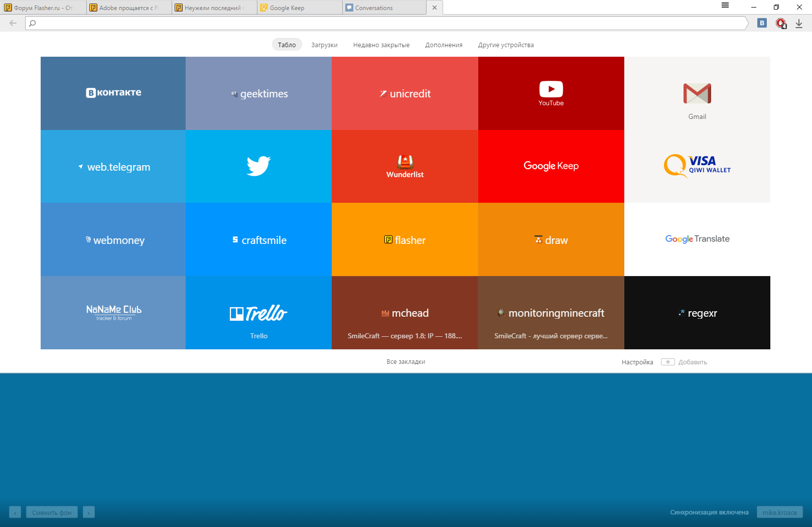812x527 pixels.
Task: Click the red ad-blocker extension icon
Action: [781, 23]
